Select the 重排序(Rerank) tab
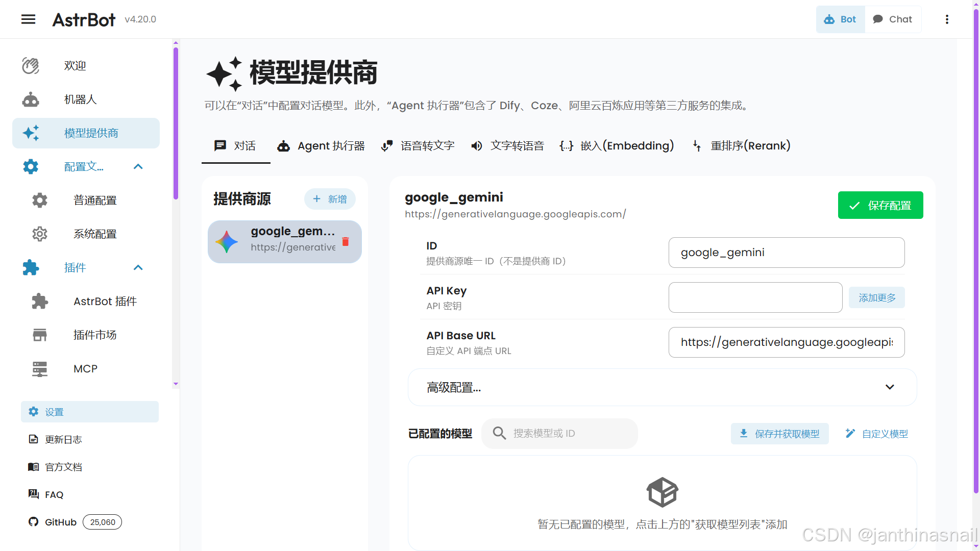 click(x=741, y=146)
